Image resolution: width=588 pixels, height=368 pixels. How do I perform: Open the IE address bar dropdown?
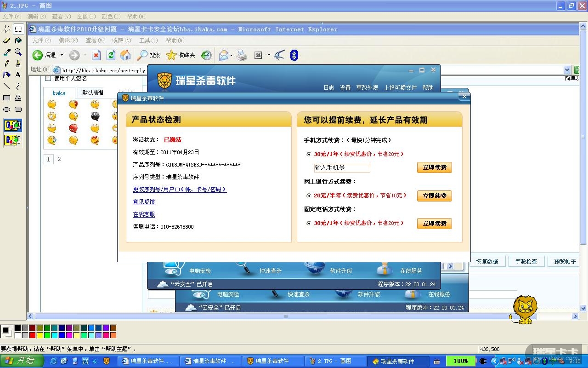(567, 70)
